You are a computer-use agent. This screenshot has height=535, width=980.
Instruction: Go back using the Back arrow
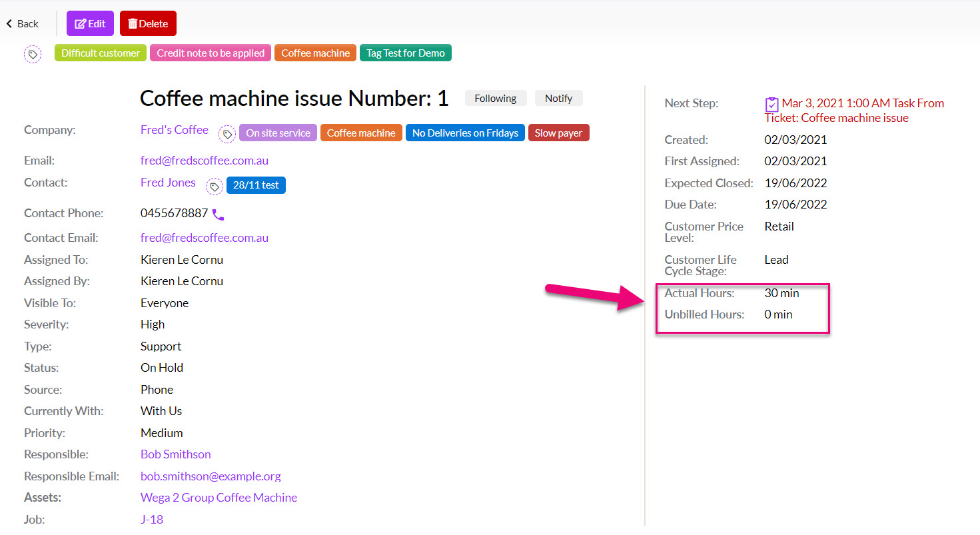pos(22,23)
